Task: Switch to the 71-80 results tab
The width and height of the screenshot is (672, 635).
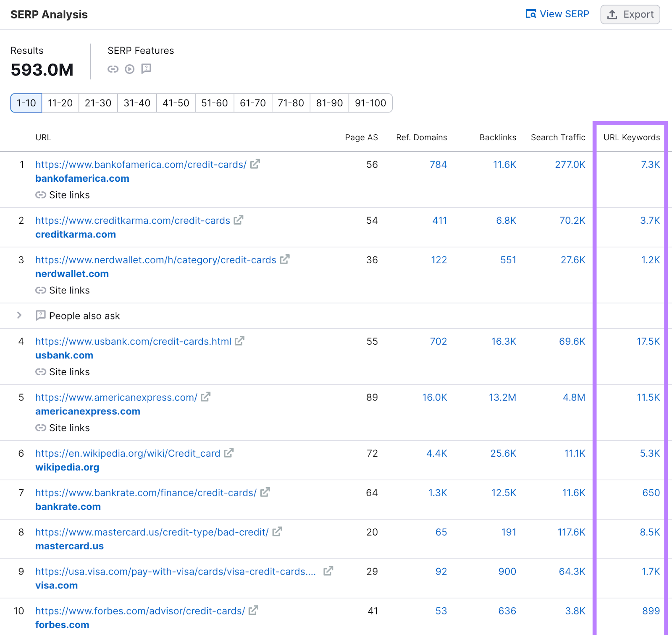Action: click(291, 103)
